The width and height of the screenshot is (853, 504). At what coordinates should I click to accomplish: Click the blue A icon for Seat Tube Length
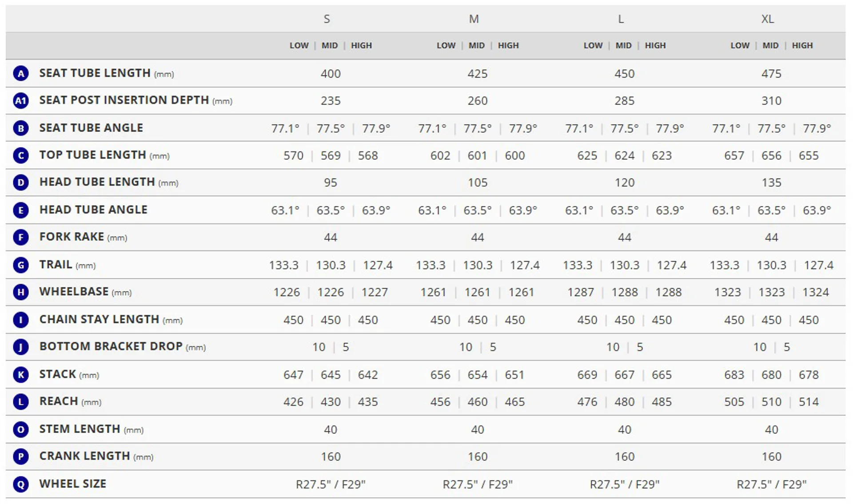tap(20, 73)
